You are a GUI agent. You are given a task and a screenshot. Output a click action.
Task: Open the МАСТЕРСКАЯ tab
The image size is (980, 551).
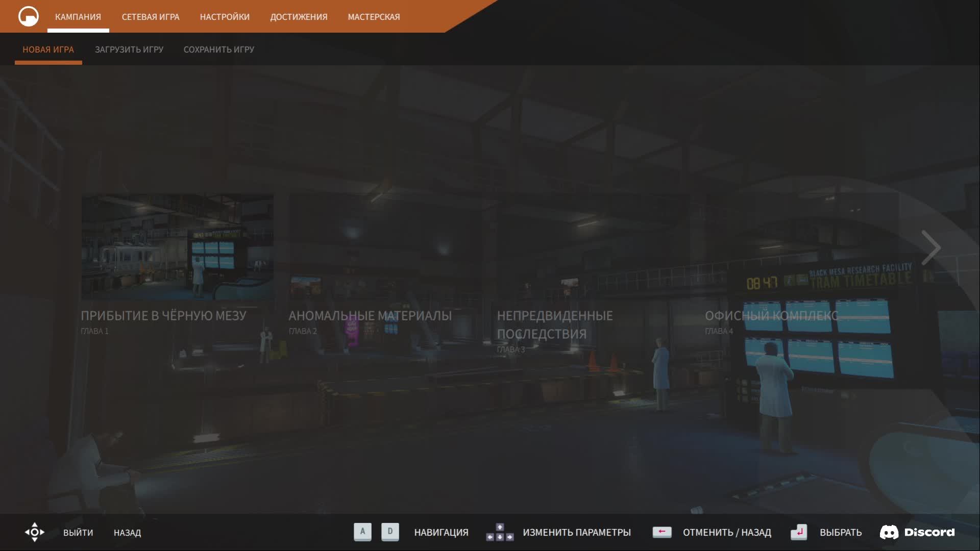[374, 17]
